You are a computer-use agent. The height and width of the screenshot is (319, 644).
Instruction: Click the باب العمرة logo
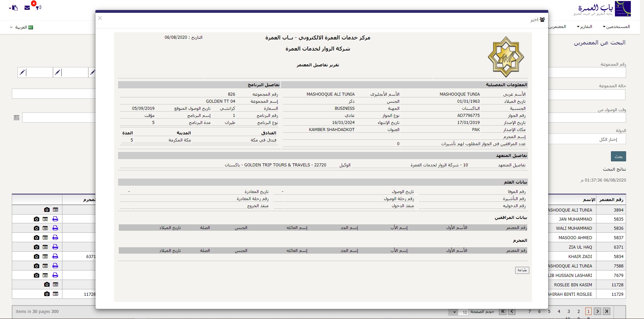tap(602, 9)
